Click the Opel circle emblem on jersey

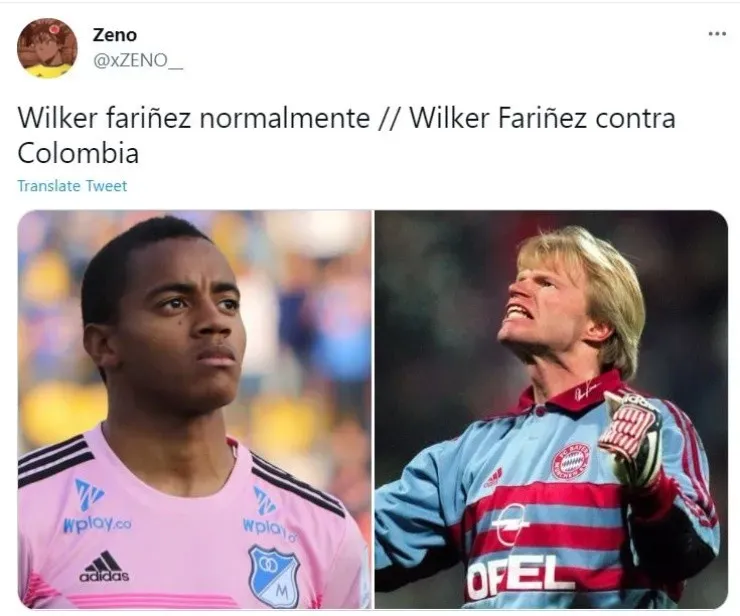coord(510,523)
